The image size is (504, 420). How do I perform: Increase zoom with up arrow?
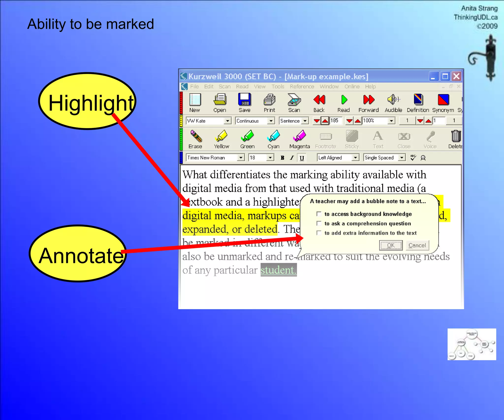[358, 121]
